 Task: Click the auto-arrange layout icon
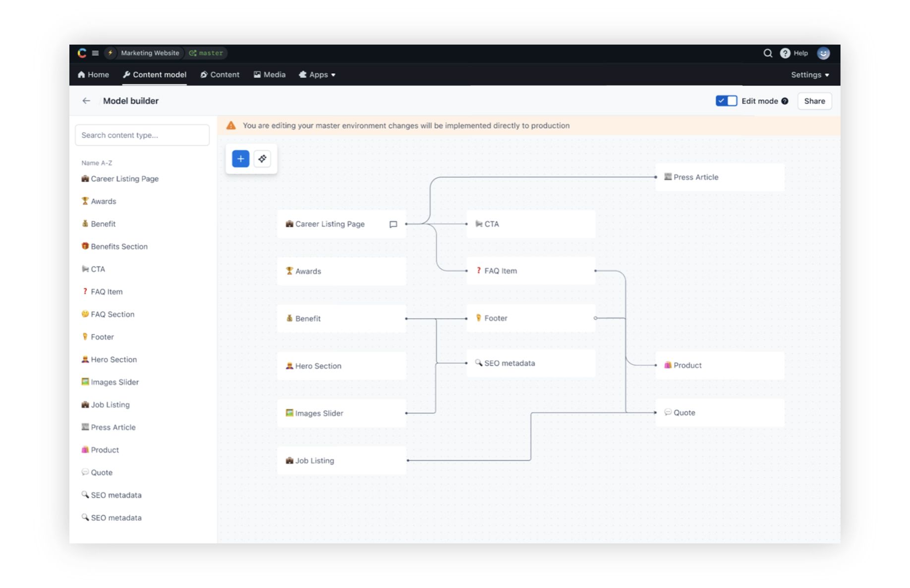[x=262, y=159]
